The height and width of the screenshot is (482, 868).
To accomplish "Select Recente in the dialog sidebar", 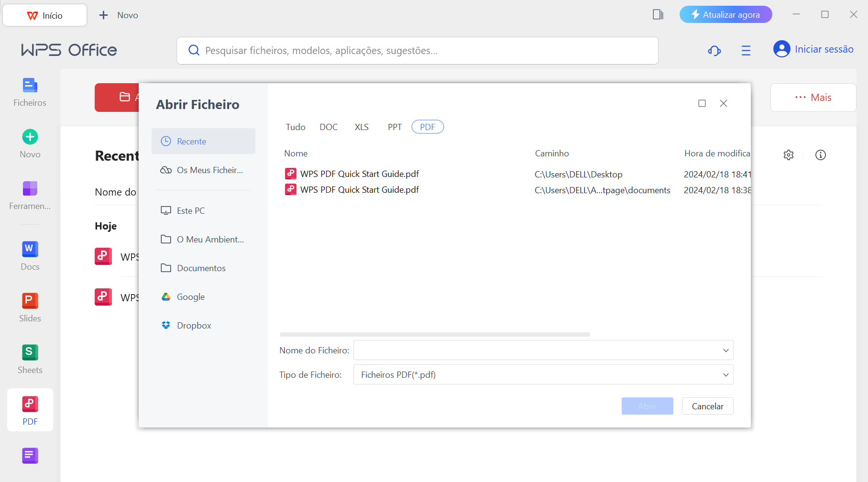I will tap(203, 141).
